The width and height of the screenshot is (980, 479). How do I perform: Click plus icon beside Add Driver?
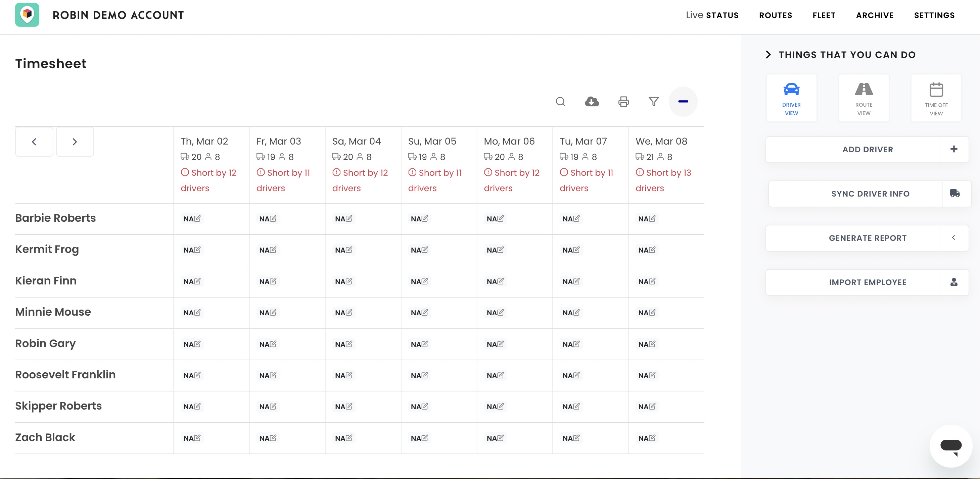tap(954, 149)
